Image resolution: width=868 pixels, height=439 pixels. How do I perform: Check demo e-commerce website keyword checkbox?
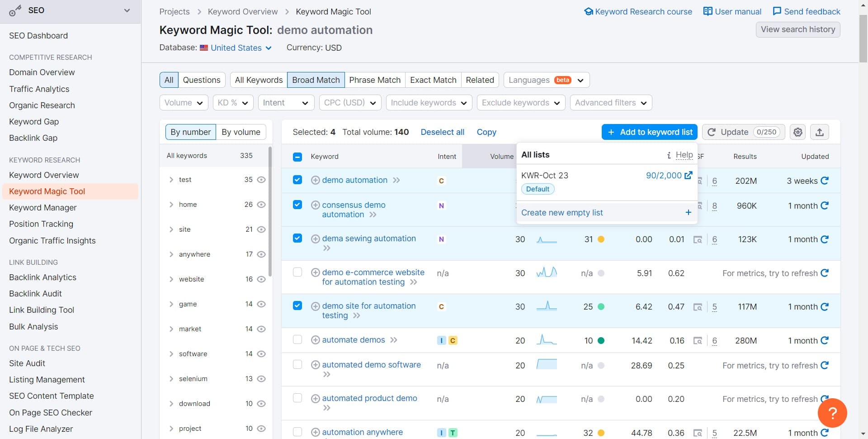[297, 272]
